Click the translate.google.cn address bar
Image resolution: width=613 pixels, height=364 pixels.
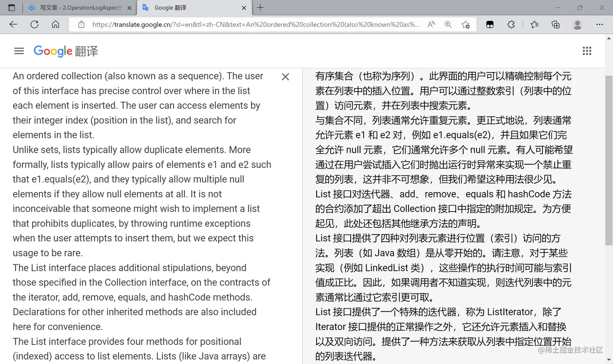coord(256,24)
